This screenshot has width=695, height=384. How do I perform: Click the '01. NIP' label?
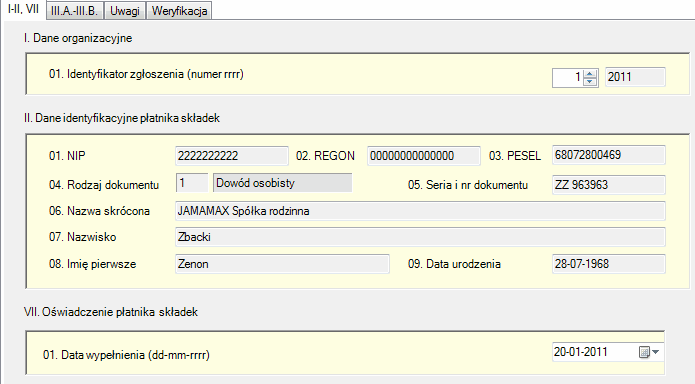pos(67,156)
